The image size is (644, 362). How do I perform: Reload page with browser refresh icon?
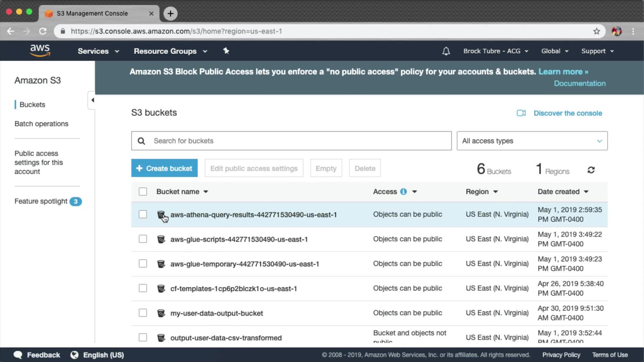(x=43, y=32)
